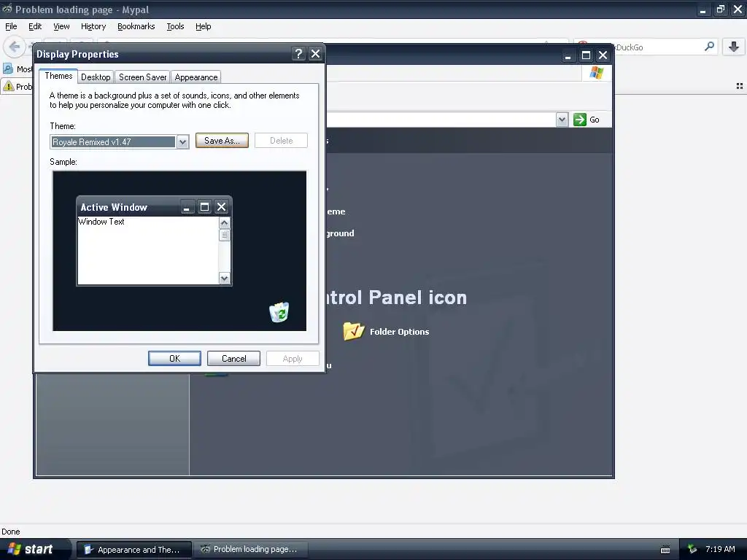Minimize the Mypal window
Viewport: 747px width, 560px height.
point(703,9)
